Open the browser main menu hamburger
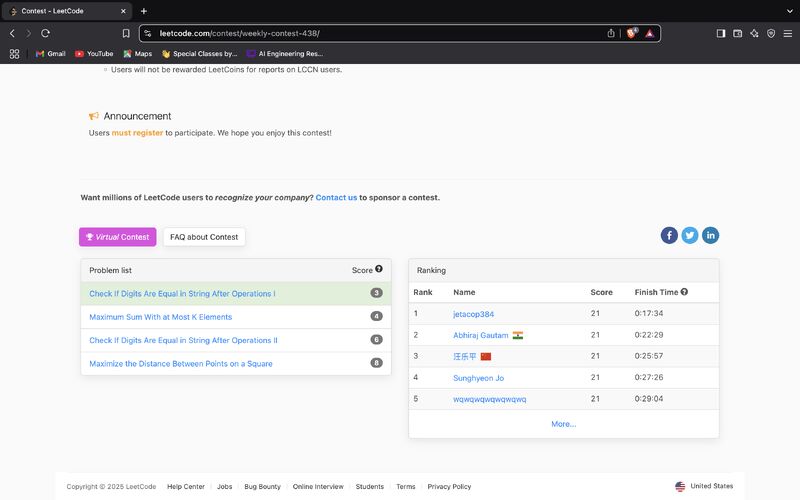 tap(787, 33)
